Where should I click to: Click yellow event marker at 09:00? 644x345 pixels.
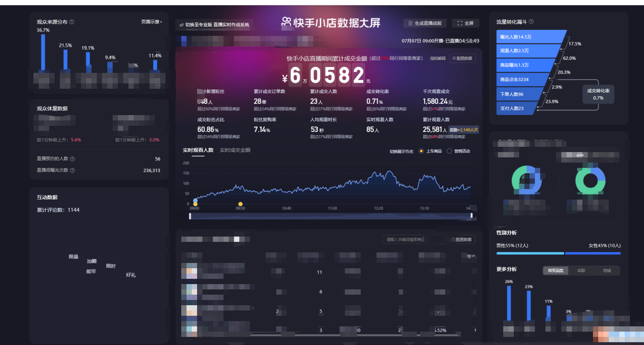point(195,204)
